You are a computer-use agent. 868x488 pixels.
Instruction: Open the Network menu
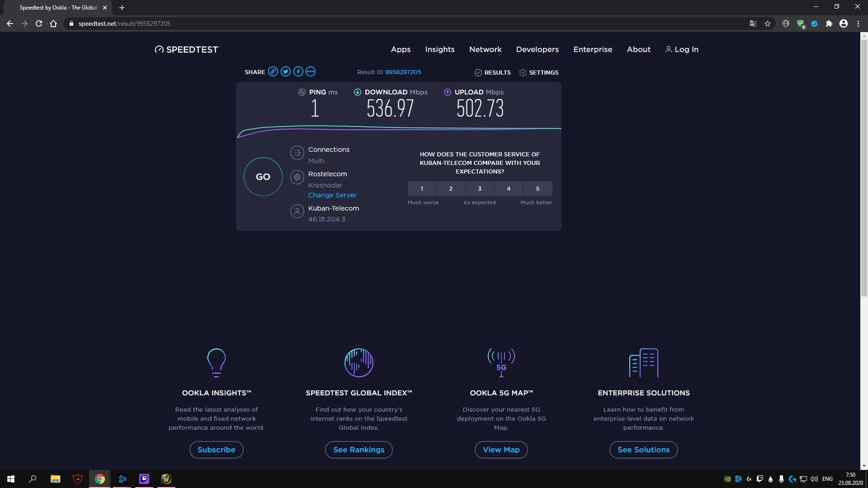click(x=485, y=50)
